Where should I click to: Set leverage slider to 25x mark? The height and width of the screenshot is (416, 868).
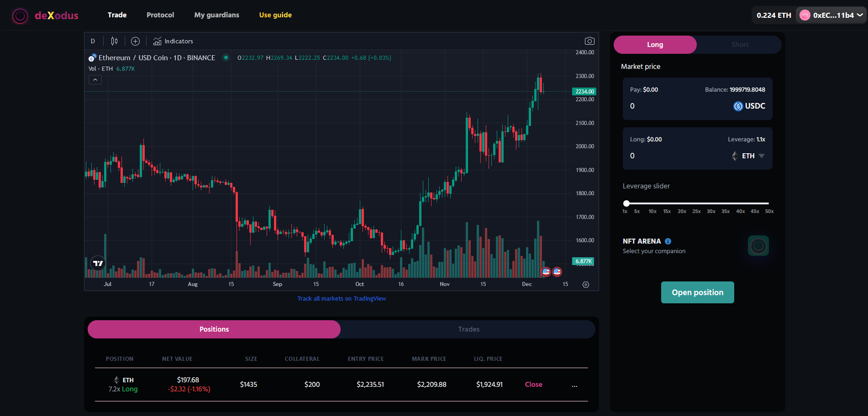(696, 211)
